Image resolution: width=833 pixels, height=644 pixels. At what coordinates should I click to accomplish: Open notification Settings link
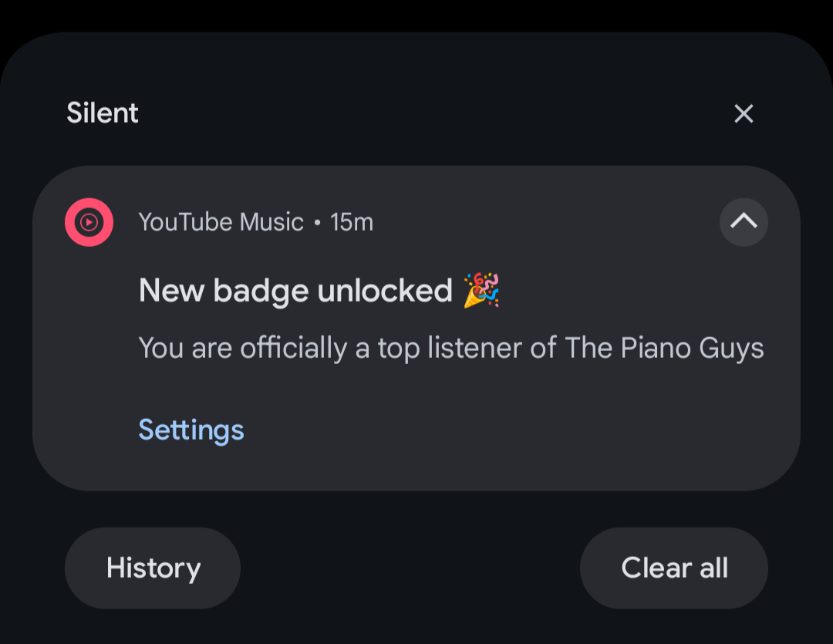pos(191,430)
